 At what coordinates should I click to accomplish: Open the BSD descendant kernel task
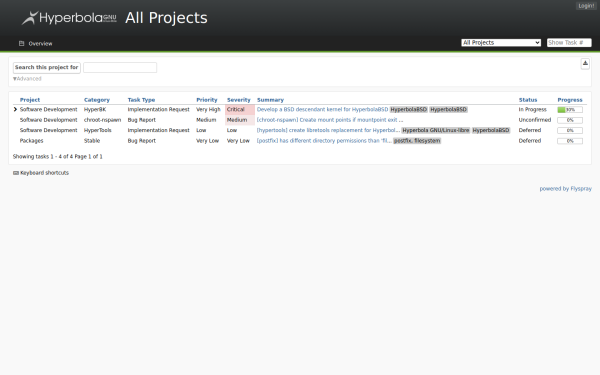coord(322,109)
